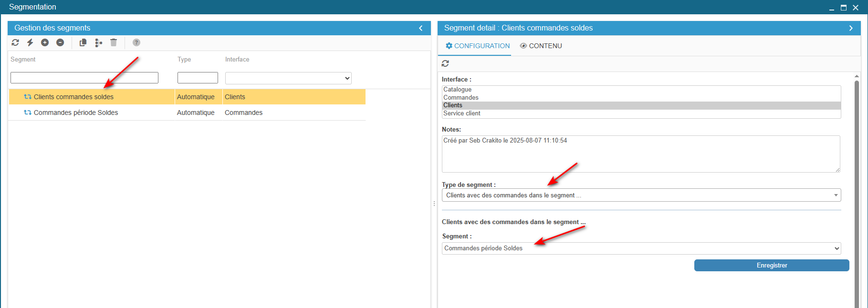868x308 pixels.
Task: Select the CONFIGURATION tab
Action: point(477,46)
